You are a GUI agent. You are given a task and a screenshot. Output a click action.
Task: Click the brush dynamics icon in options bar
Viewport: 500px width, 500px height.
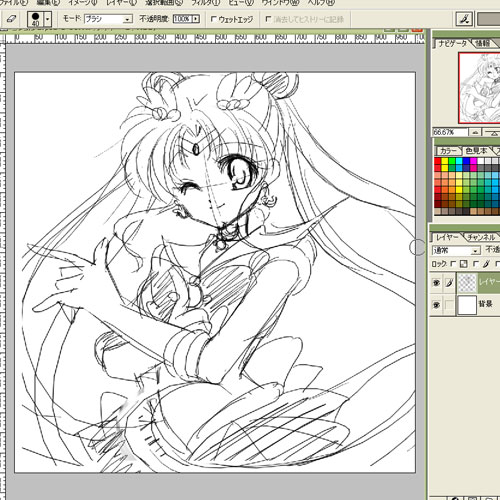click(464, 19)
